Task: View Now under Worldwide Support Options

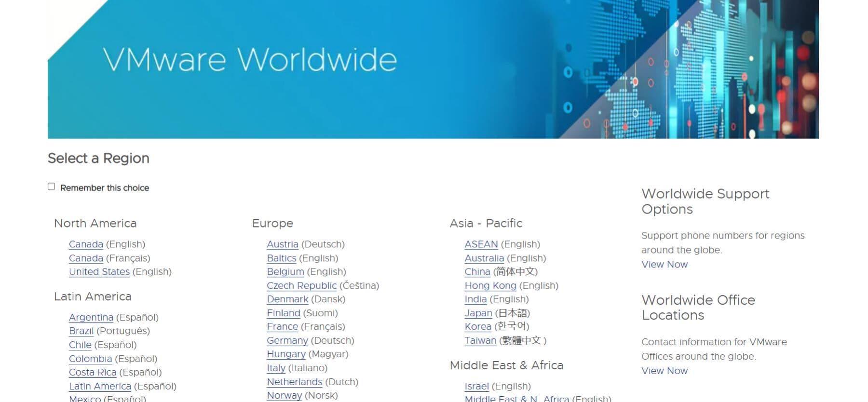Action: click(x=664, y=265)
